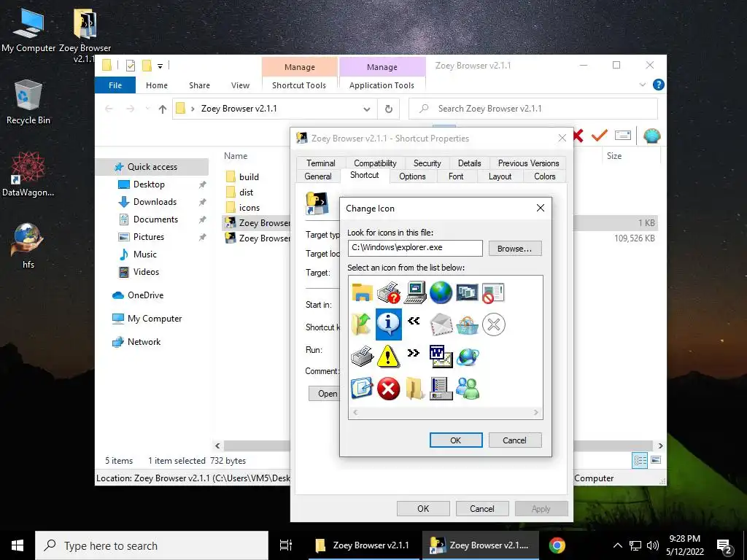Select the red error X icon
The image size is (747, 560).
coord(388,389)
